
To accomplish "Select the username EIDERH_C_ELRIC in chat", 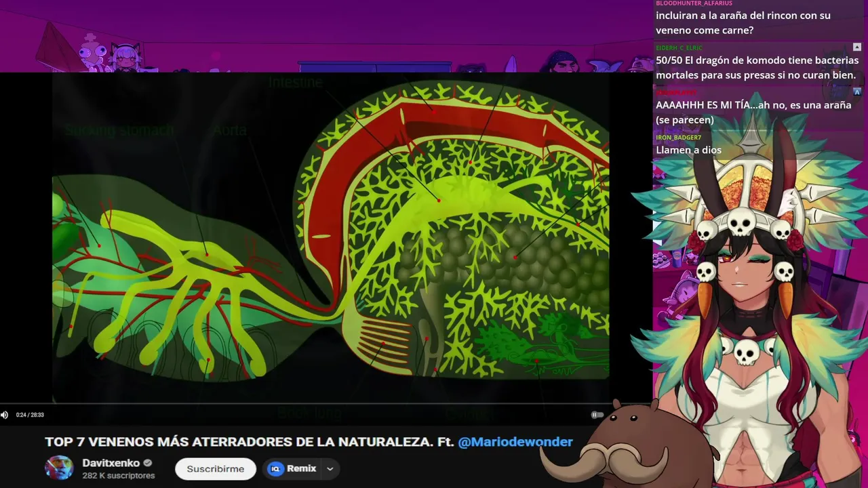I will [x=679, y=48].
